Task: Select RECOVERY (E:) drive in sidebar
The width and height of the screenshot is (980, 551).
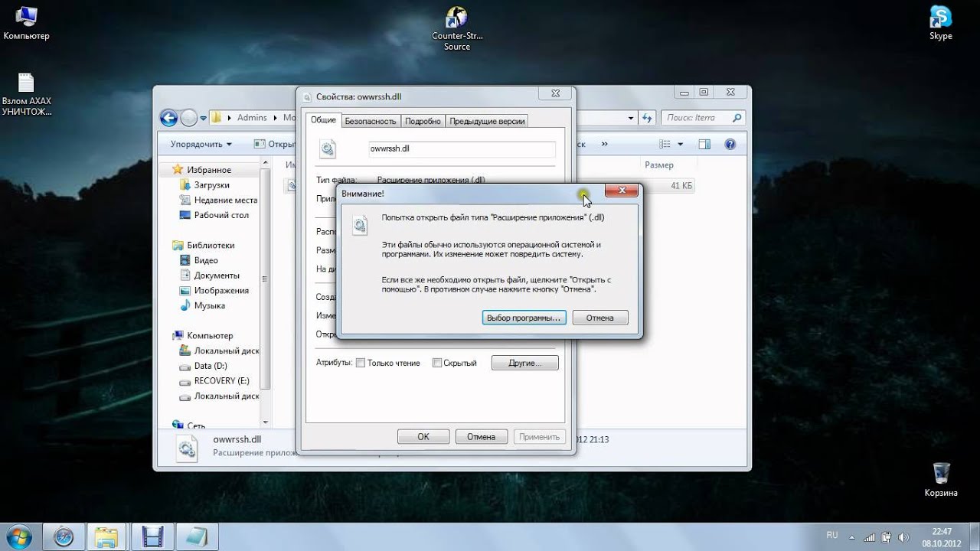Action: click(x=214, y=381)
